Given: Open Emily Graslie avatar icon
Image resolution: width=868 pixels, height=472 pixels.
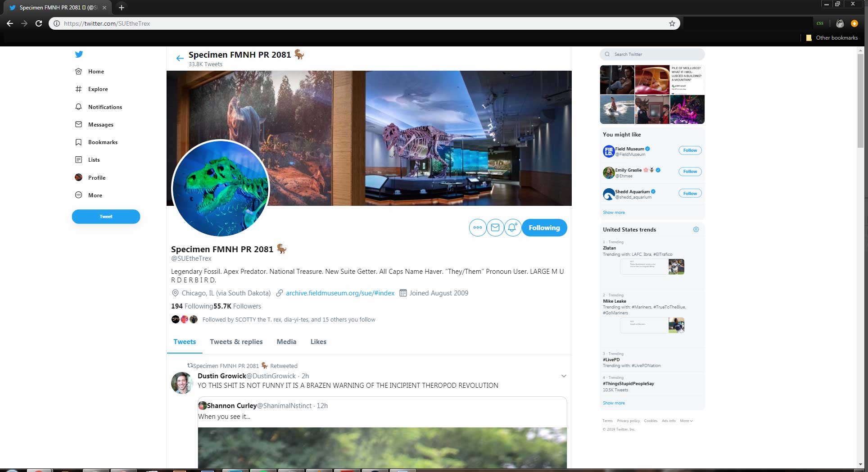Looking at the screenshot, I should coord(609,172).
